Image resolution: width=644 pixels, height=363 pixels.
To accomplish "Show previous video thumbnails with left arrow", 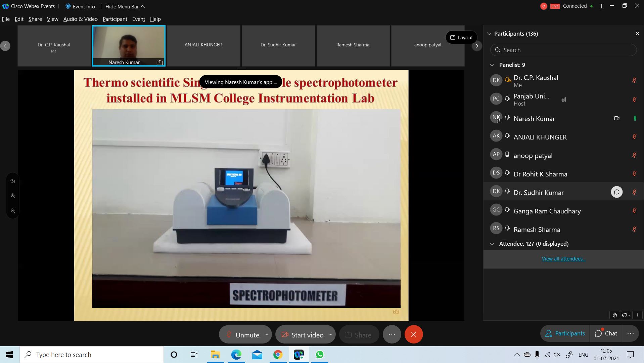I will tap(5, 46).
